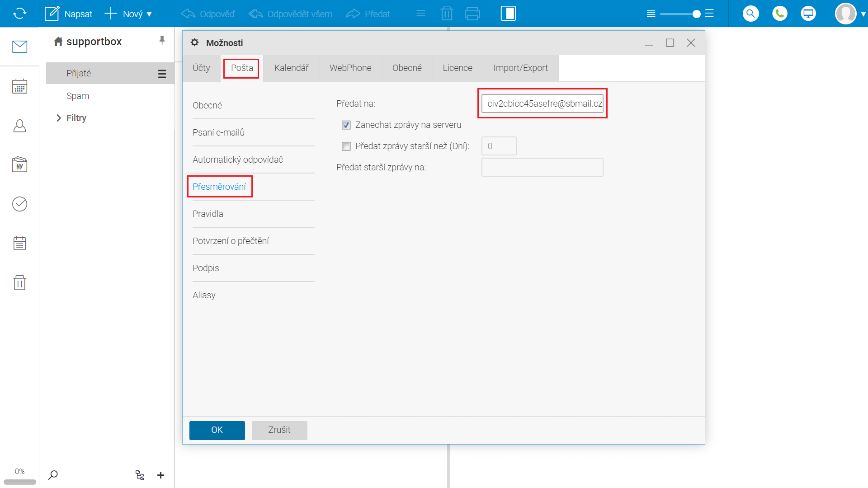Uncheck Zanechat zprávy na serveru
The height and width of the screenshot is (488, 868).
346,125
